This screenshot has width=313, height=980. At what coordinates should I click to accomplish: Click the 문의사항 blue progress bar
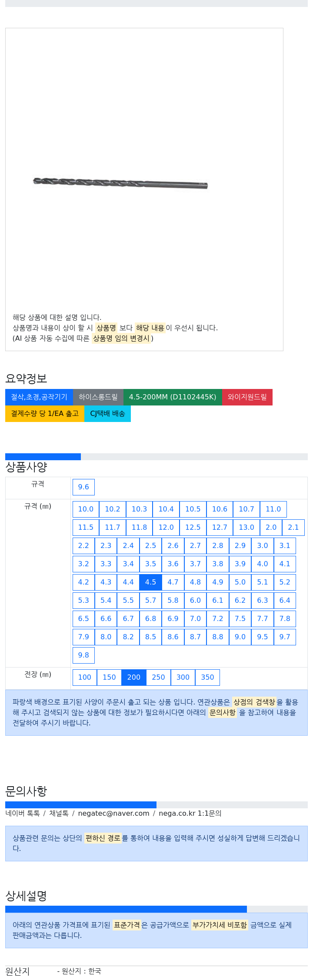pos(81,805)
